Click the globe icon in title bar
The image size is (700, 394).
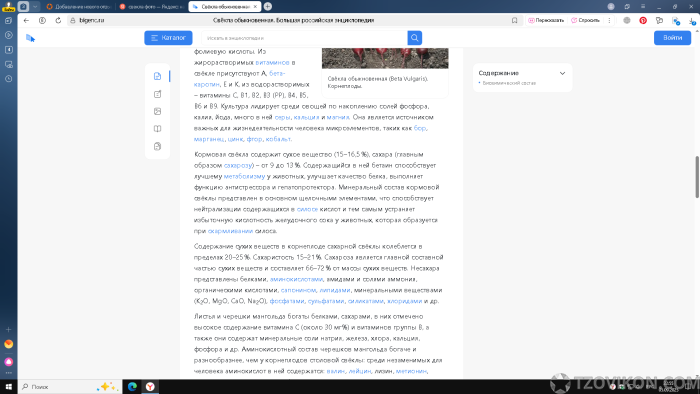[611, 7]
